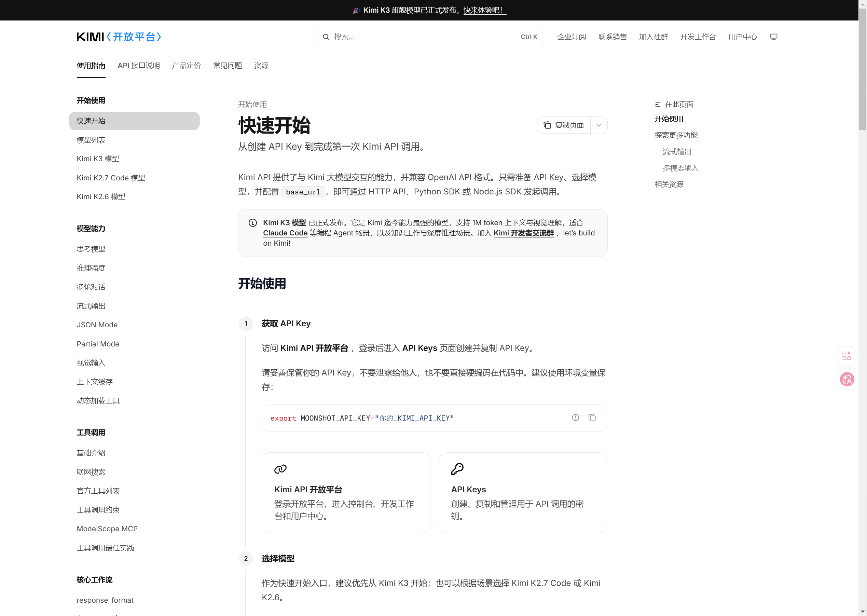
Task: Follow the inline API Keys link
Action: click(x=419, y=348)
